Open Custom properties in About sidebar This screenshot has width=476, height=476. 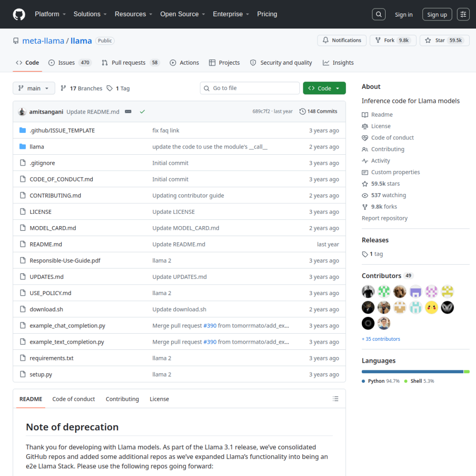click(391, 172)
